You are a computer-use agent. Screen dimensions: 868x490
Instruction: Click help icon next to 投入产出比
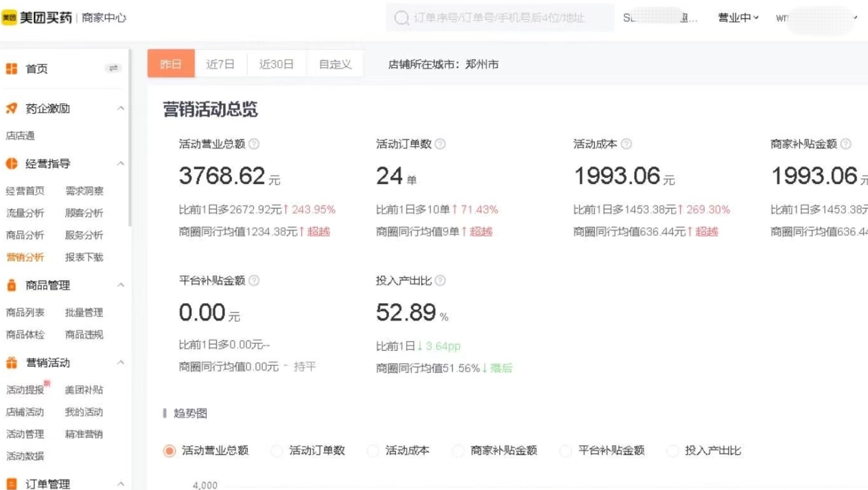(441, 281)
